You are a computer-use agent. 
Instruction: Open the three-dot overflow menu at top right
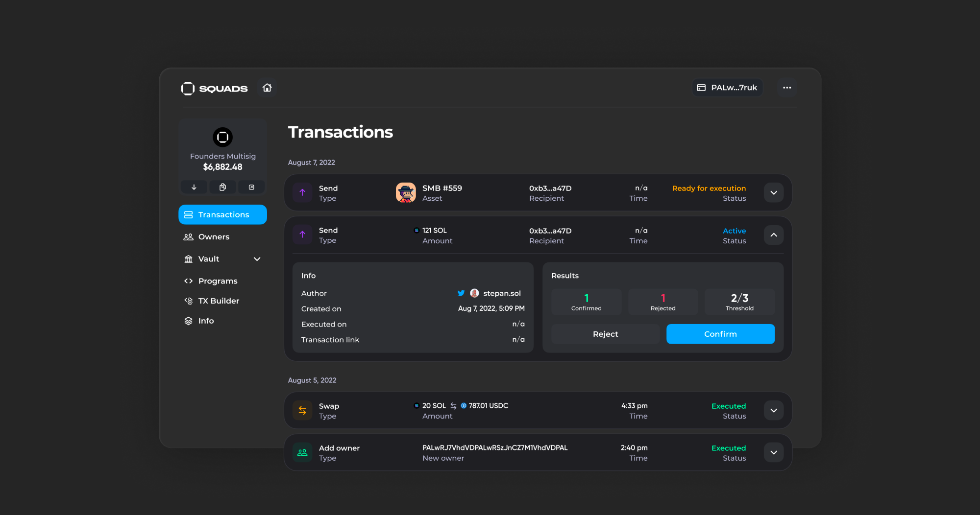pyautogui.click(x=787, y=87)
